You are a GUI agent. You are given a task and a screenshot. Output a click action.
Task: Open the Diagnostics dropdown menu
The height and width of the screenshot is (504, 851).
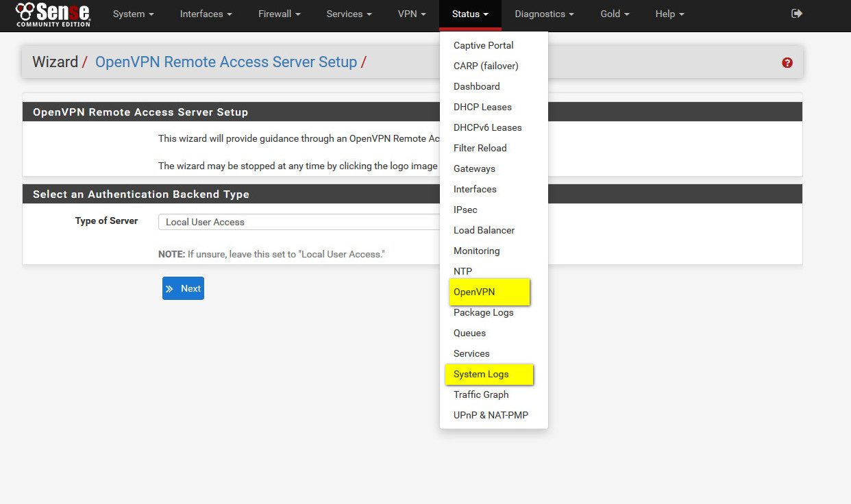coord(544,14)
